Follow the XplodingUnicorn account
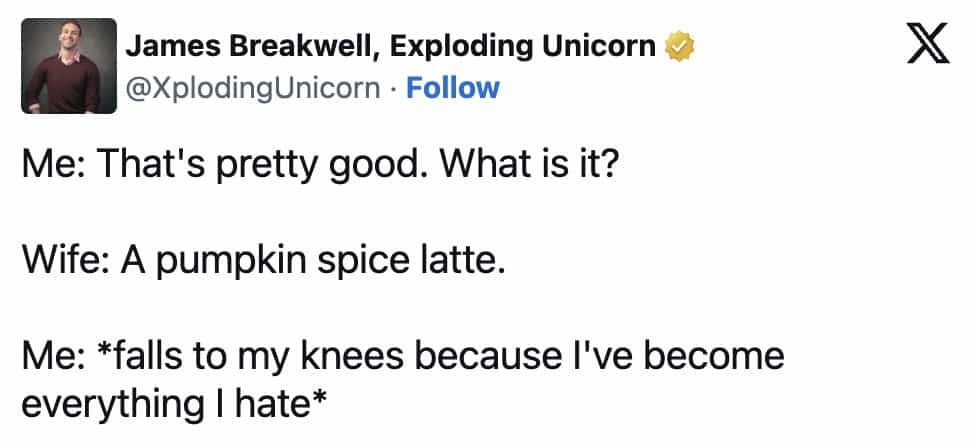The height and width of the screenshot is (442, 974). point(452,87)
